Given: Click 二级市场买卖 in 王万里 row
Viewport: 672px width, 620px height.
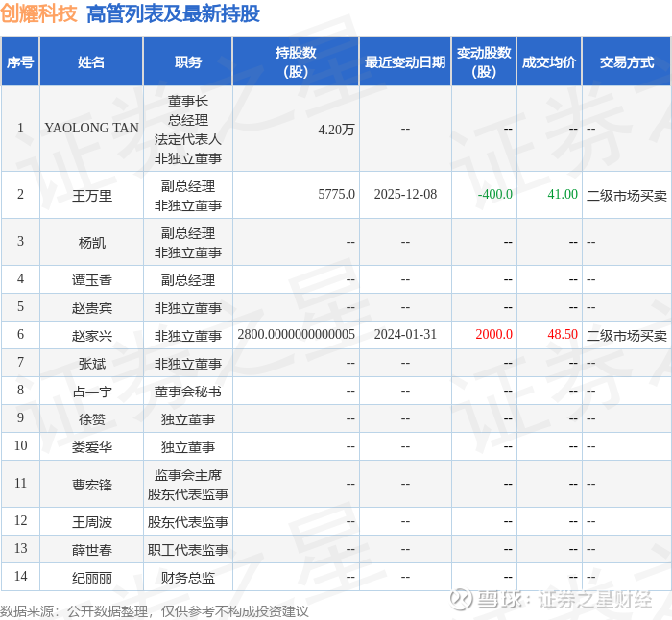Looking at the screenshot, I should [x=627, y=196].
